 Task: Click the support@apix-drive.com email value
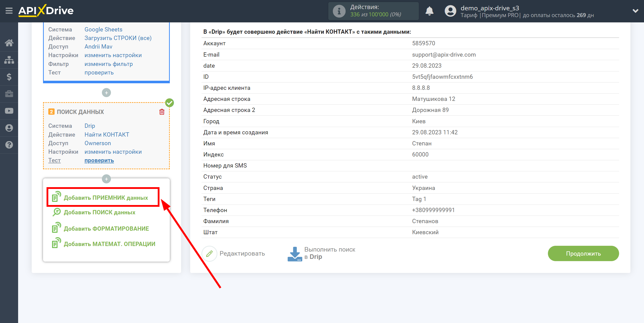tap(444, 55)
